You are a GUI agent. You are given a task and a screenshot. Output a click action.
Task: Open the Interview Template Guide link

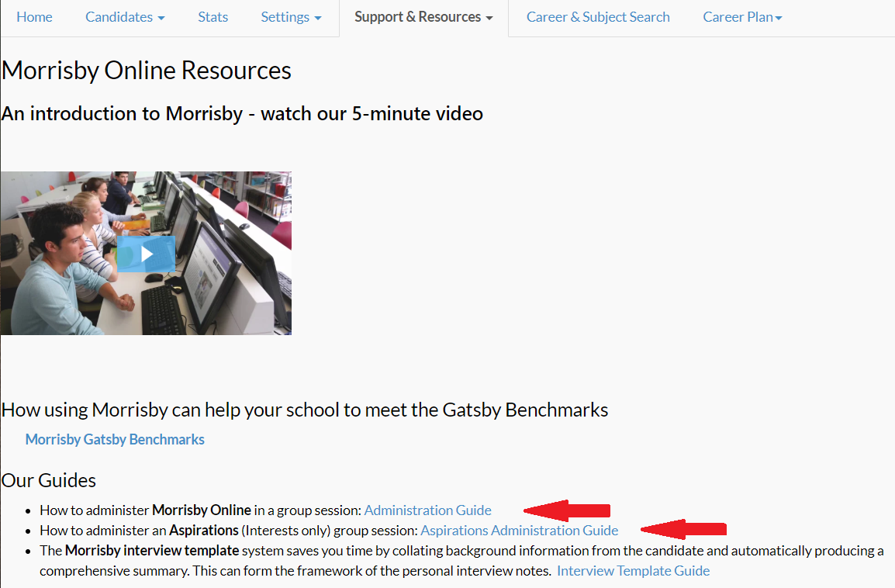coord(634,571)
